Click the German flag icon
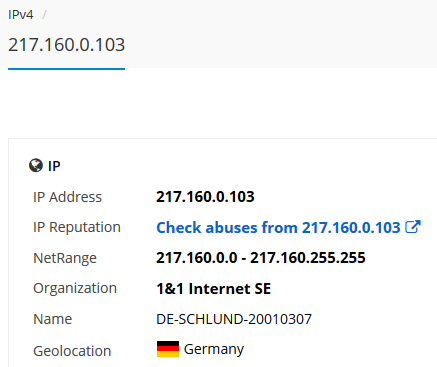This screenshot has height=367, width=437. tap(168, 349)
